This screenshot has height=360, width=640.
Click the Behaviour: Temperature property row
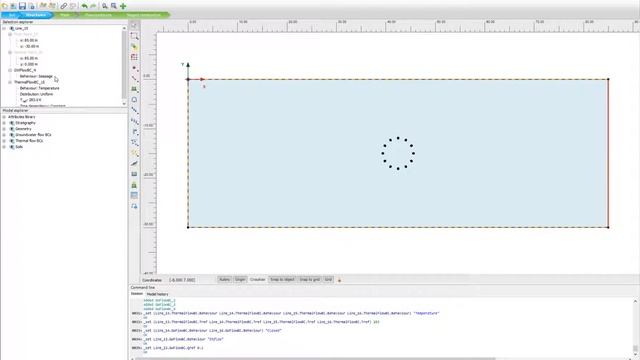40,88
